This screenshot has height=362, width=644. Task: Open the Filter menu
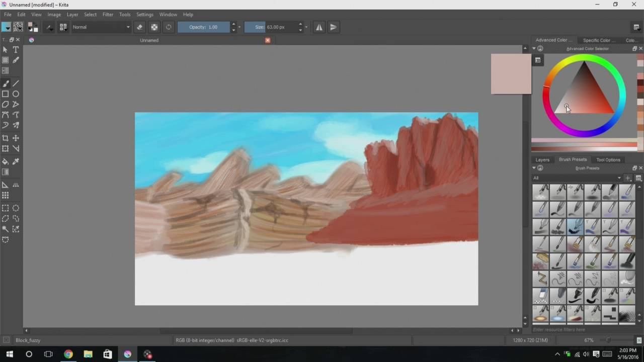point(108,15)
